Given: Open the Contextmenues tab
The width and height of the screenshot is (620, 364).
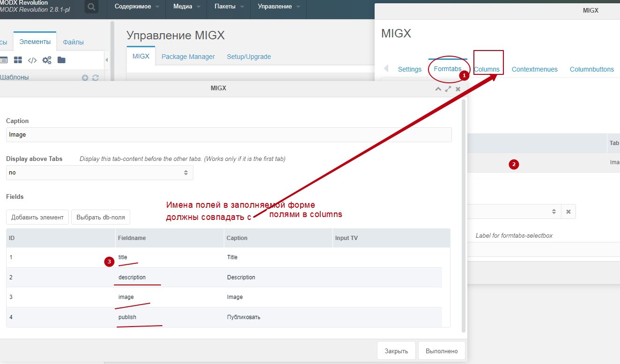Looking at the screenshot, I should point(535,69).
